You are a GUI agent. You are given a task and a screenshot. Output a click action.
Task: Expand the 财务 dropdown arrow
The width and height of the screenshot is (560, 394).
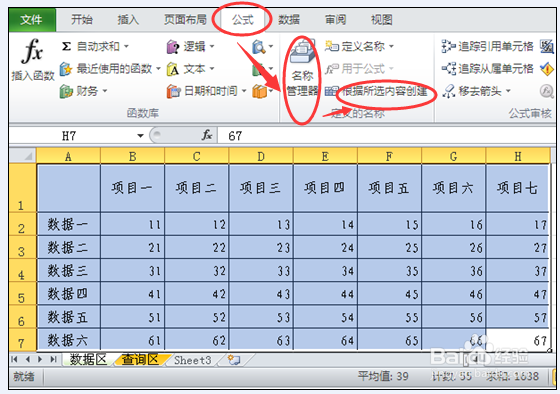105,91
